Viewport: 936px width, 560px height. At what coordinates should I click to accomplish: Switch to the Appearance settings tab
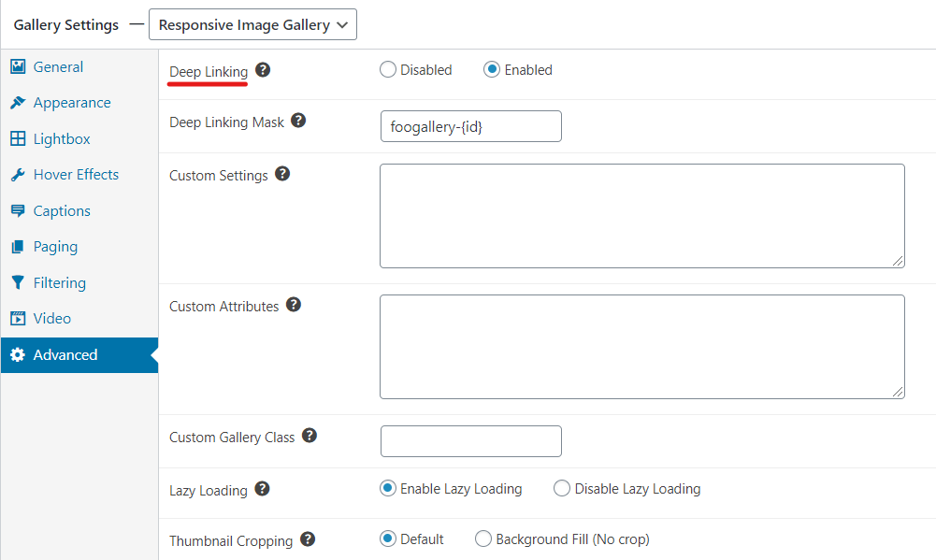pos(79,103)
